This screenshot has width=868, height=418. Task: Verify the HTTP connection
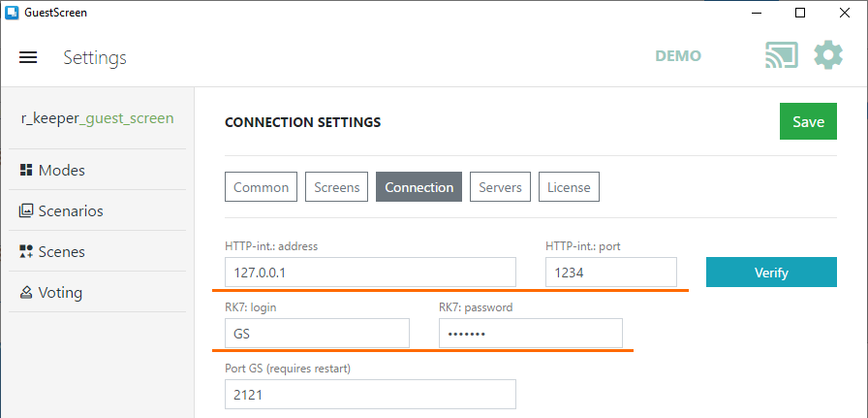771,273
